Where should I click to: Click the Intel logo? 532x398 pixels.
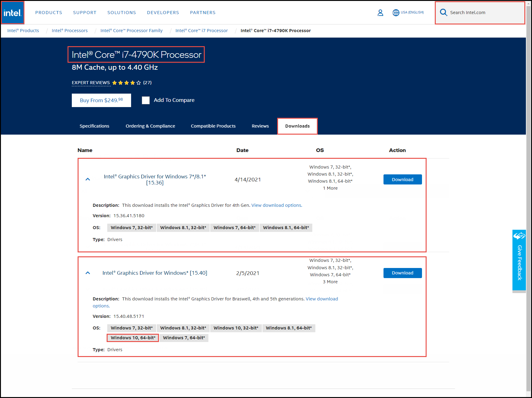click(12, 13)
